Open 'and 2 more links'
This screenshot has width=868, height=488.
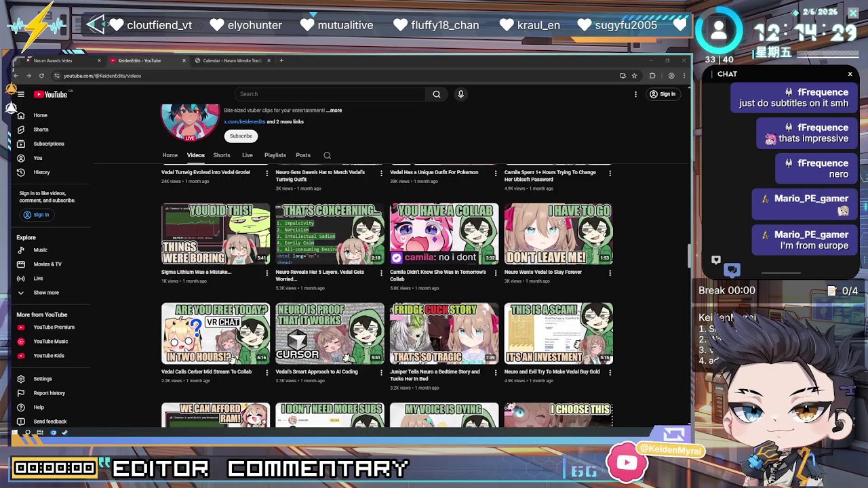pos(285,122)
